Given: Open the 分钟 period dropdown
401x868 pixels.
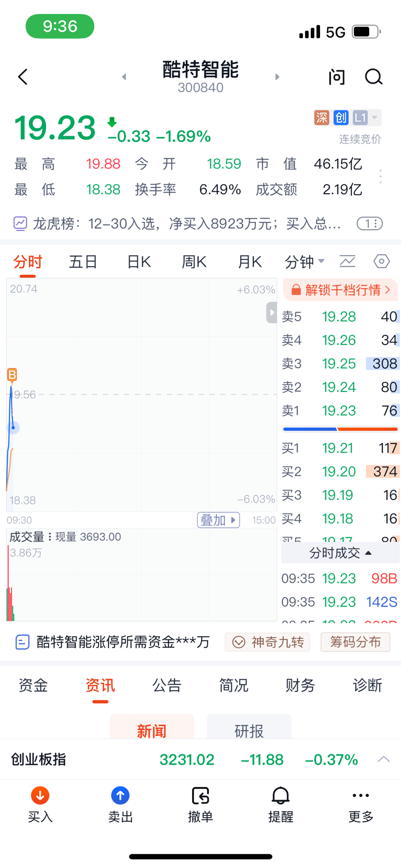Looking at the screenshot, I should [305, 261].
